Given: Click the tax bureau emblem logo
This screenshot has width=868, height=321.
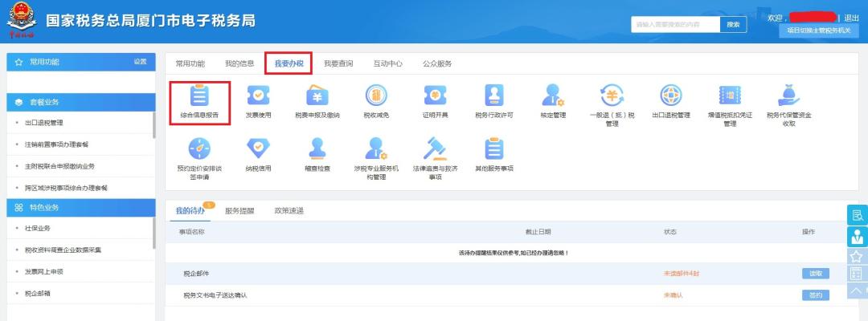Looking at the screenshot, I should point(23,20).
